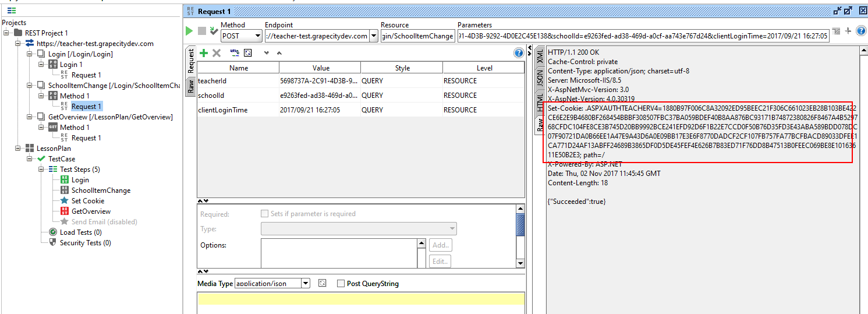This screenshot has width=868, height=314.
Task: Open Load Tests (0) node
Action: coord(80,232)
